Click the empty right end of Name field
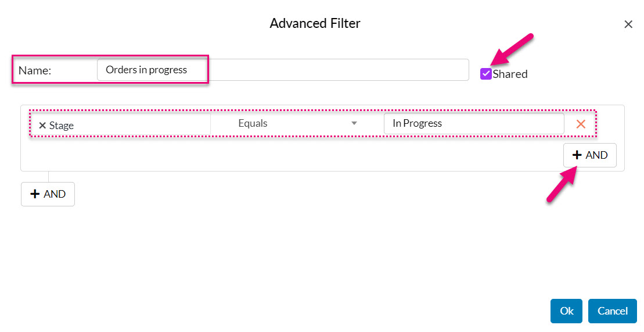The height and width of the screenshot is (332, 644). point(406,70)
